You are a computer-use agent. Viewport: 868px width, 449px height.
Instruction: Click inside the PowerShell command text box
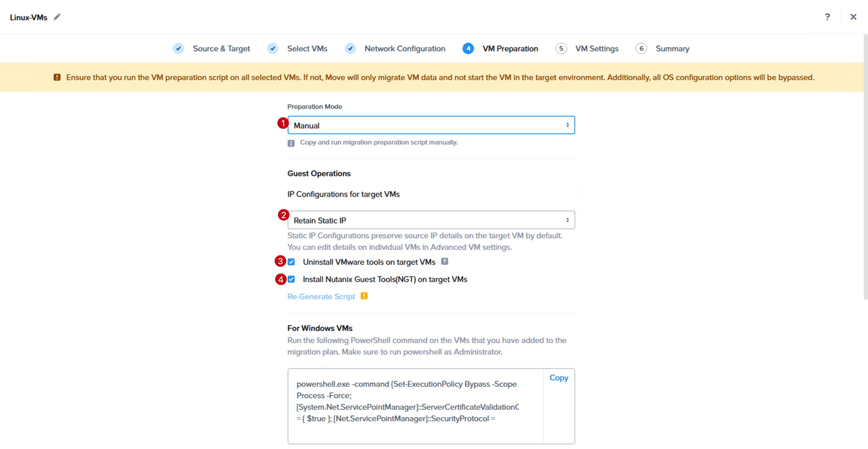click(x=415, y=406)
